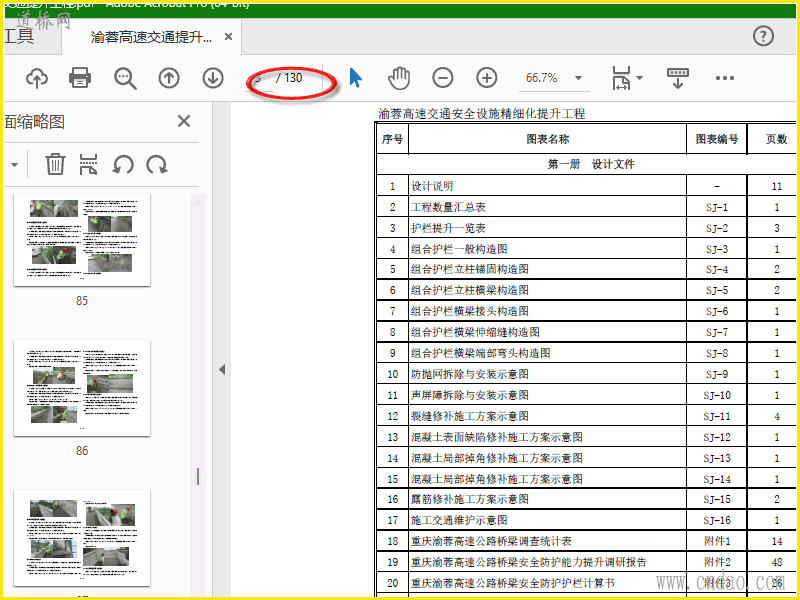This screenshot has width=800, height=600.
Task: Click the 图表编号 column header
Action: [x=717, y=139]
